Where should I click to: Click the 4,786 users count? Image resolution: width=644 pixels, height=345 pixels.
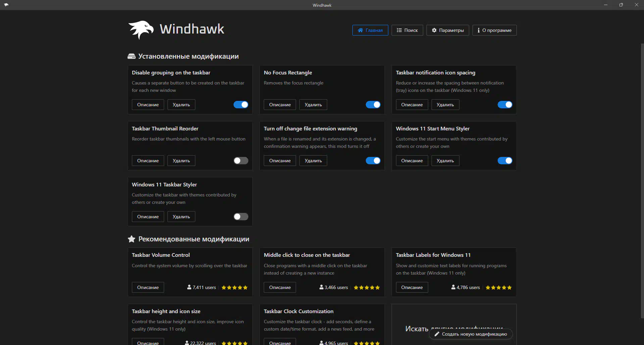coord(468,287)
